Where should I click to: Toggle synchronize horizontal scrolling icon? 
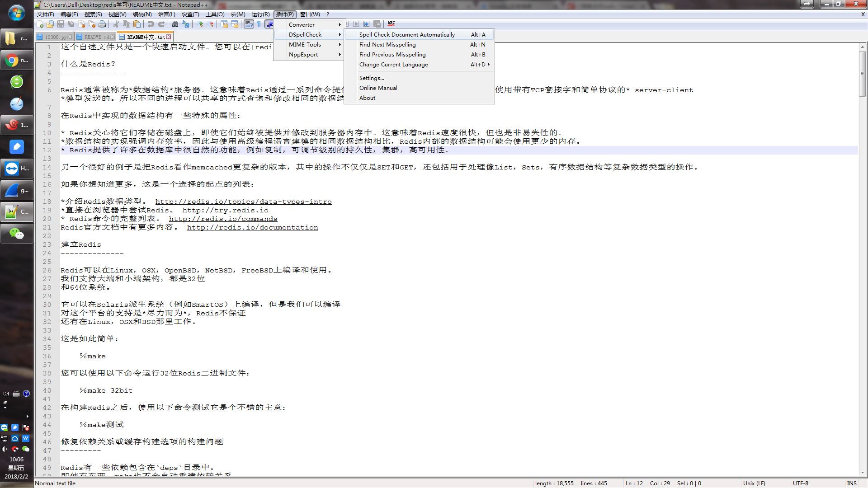tap(235, 24)
